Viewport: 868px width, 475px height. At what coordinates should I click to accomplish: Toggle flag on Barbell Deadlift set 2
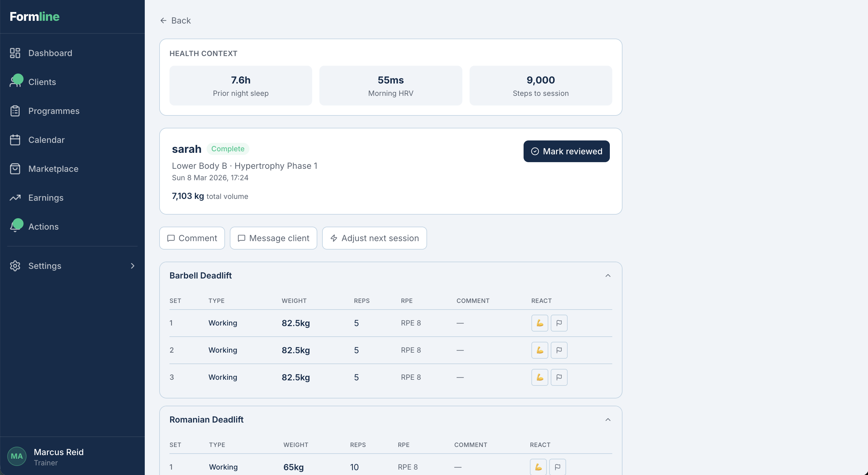(559, 350)
